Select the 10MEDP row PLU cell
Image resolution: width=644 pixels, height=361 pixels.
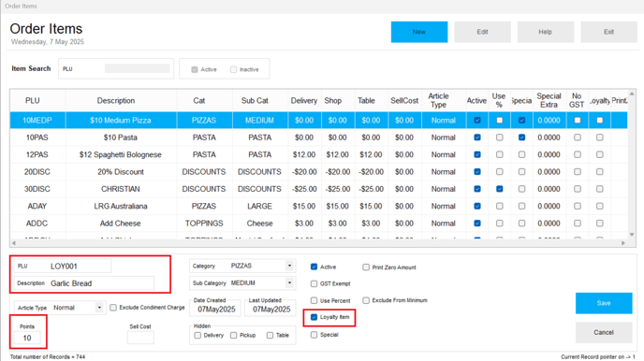[37, 121]
